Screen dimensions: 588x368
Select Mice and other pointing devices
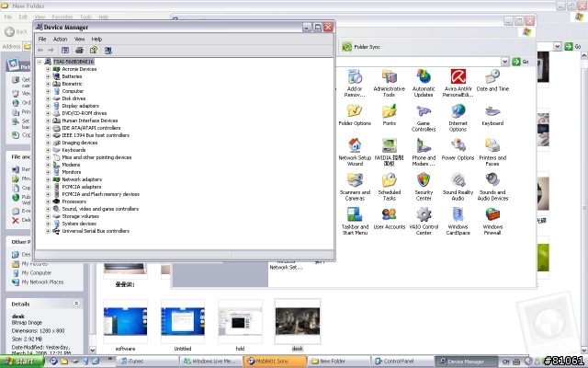point(96,157)
